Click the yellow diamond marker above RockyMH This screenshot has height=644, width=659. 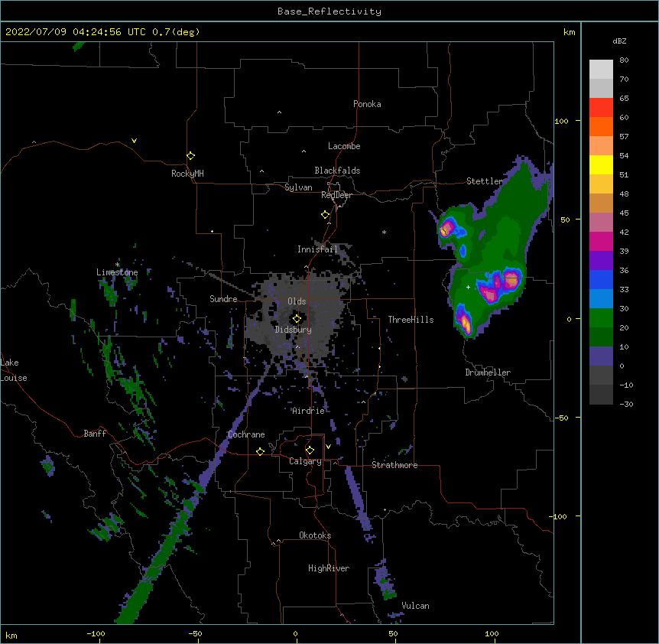[x=190, y=156]
